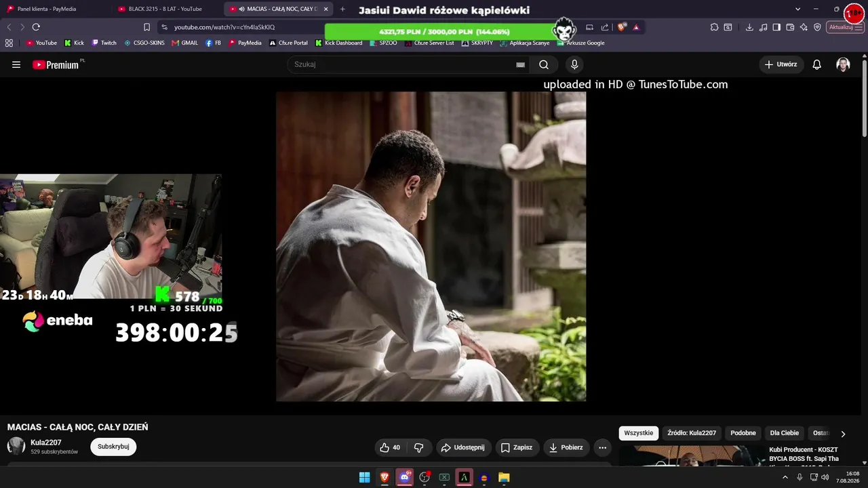Open the taskbar volume control
The height and width of the screenshot is (488, 868).
tap(825, 477)
